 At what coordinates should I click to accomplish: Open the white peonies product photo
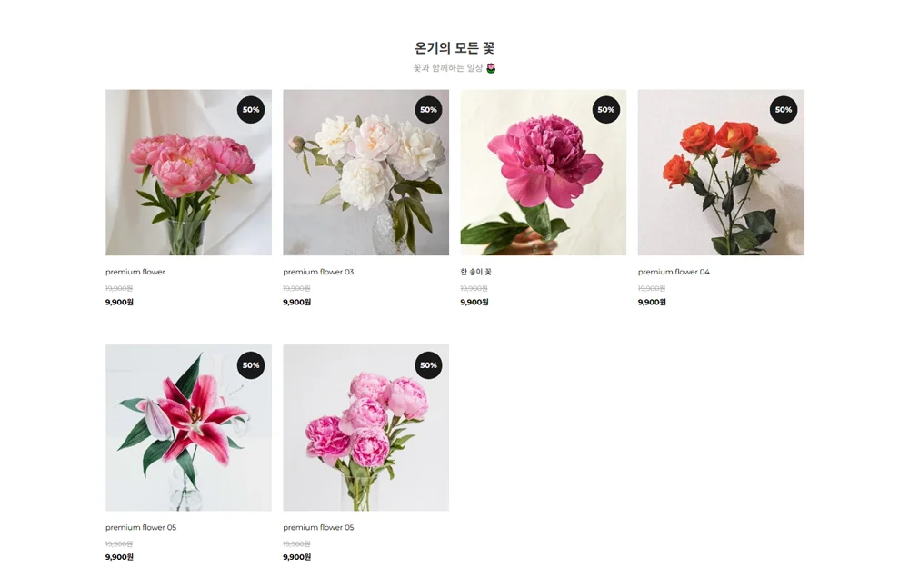365,173
